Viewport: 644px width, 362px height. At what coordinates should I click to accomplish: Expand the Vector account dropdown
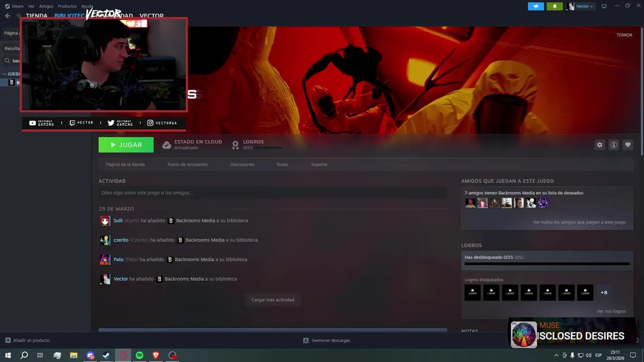580,6
